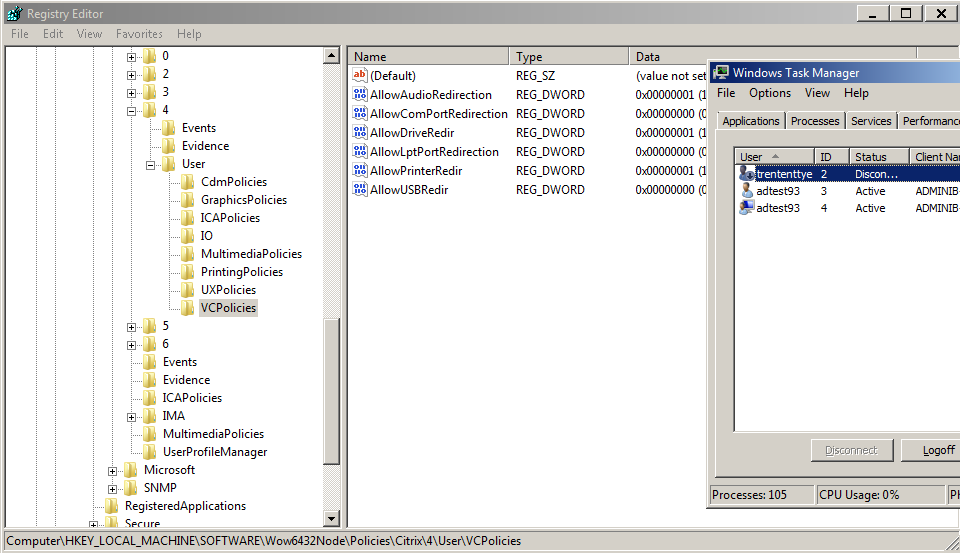Viewport: 960px width, 553px height.
Task: Click the SNMP folder icon
Action: pyautogui.click(x=130, y=487)
